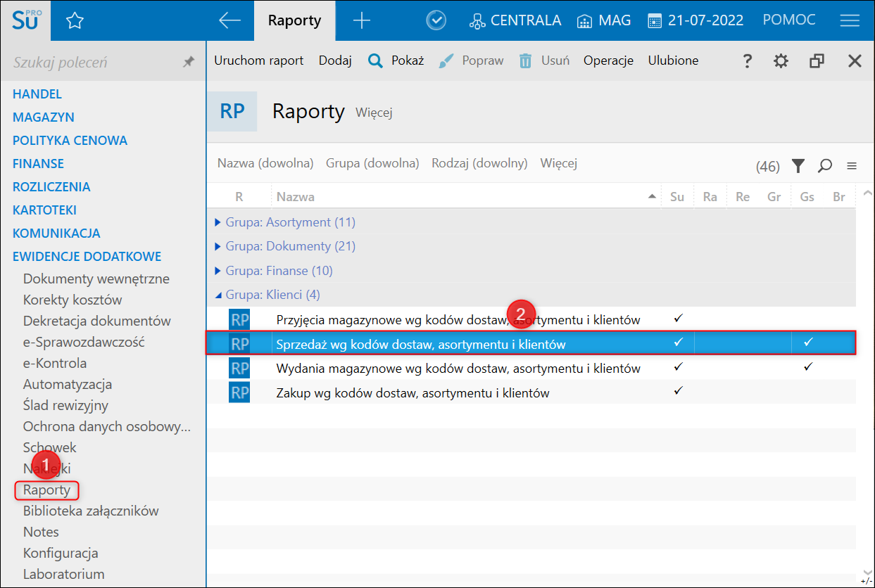Open the hamburger menu in top bar
This screenshot has height=588, width=875.
click(x=850, y=21)
